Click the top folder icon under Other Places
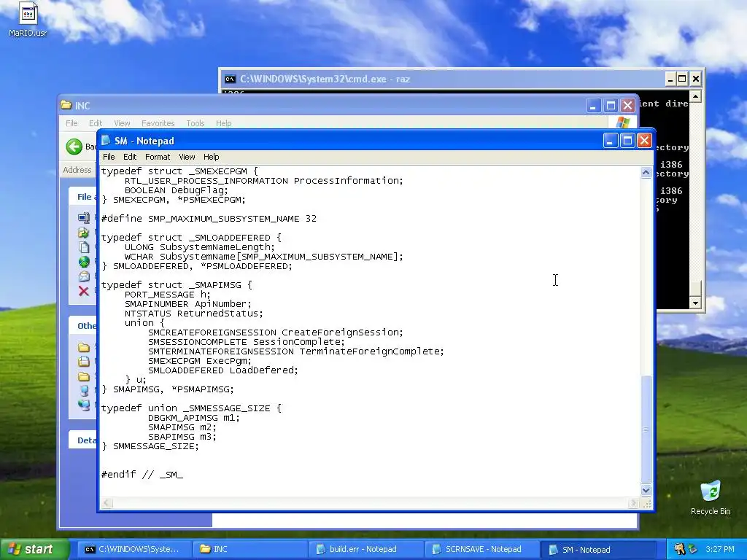 coord(84,347)
